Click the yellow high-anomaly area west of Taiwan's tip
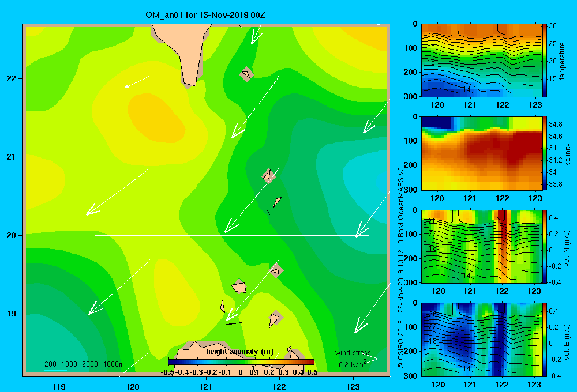Screen dimensions: 577x392 pyautogui.click(x=156, y=118)
